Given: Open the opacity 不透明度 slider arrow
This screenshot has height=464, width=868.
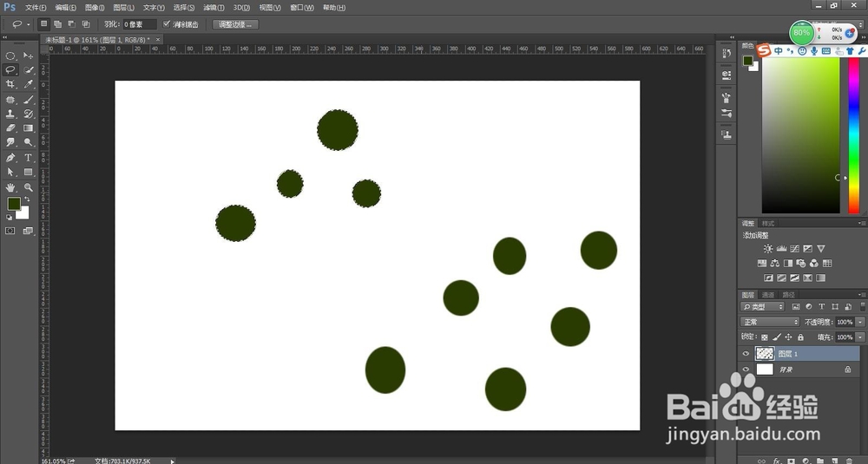Looking at the screenshot, I should point(860,322).
